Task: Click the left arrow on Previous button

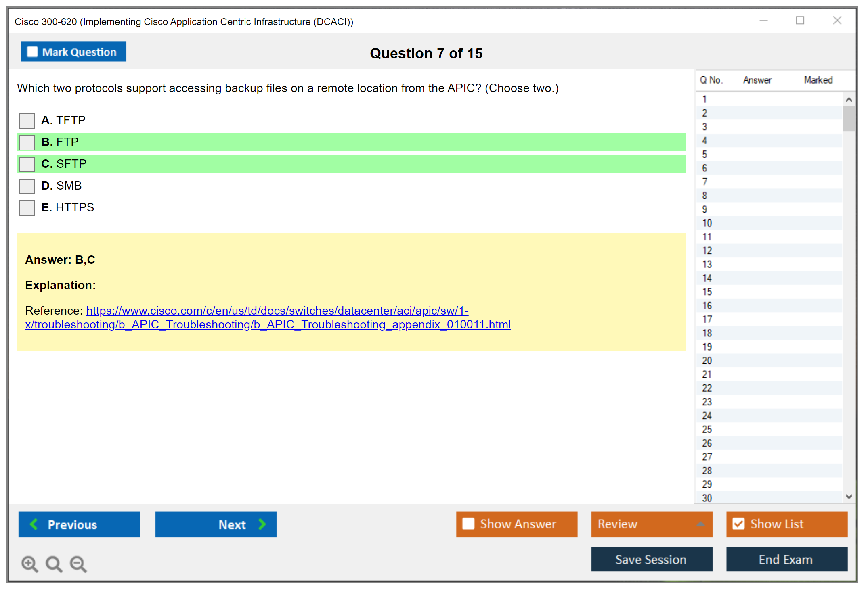Action: click(x=34, y=524)
